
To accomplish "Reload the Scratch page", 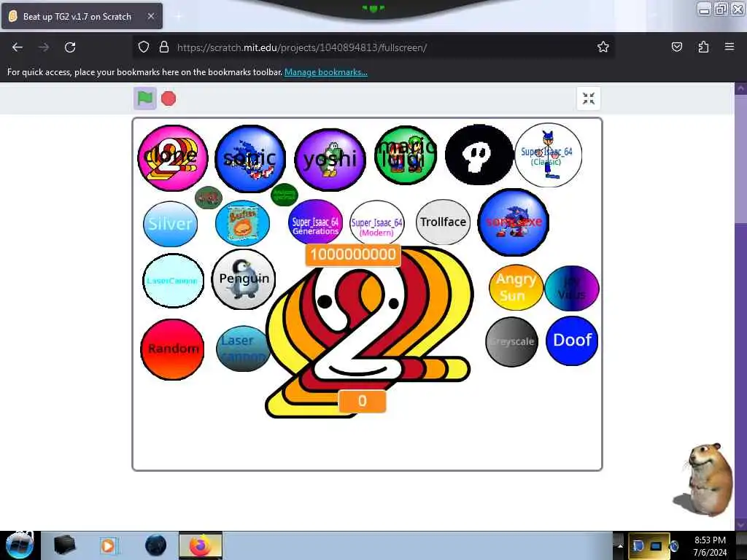I will pyautogui.click(x=70, y=47).
